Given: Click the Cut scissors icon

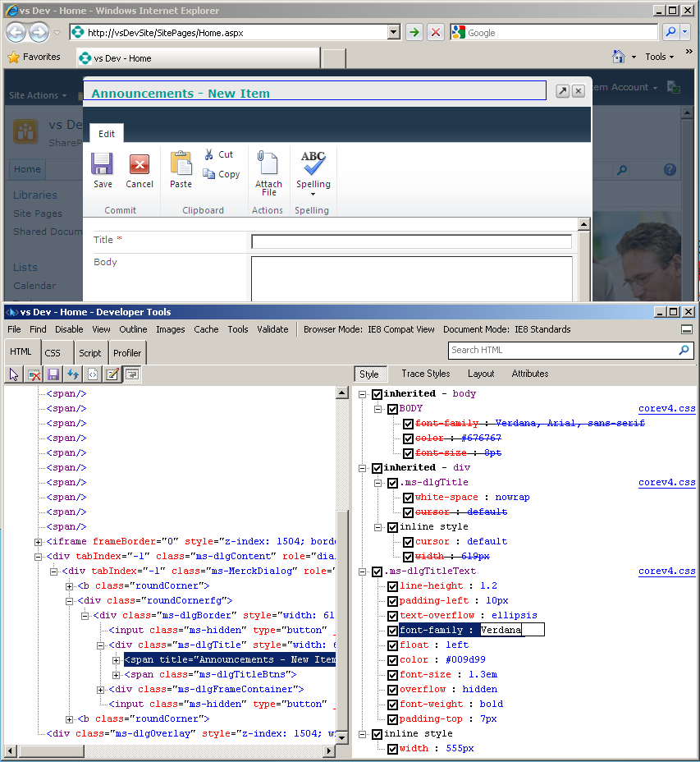Looking at the screenshot, I should pos(209,154).
